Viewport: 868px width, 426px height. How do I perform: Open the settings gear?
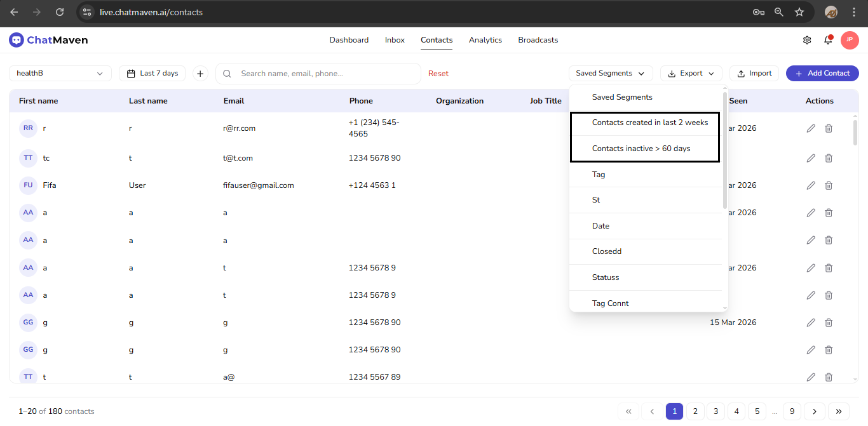(806, 40)
